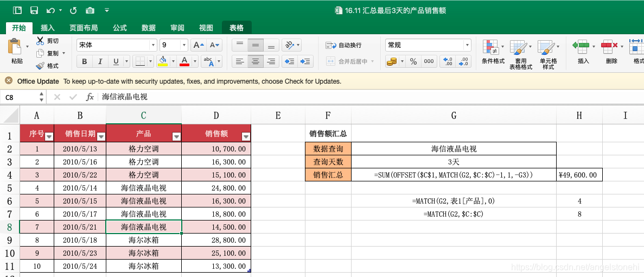Select cell G3 containing 3天
Screen dimensions: 644x277
click(454, 162)
